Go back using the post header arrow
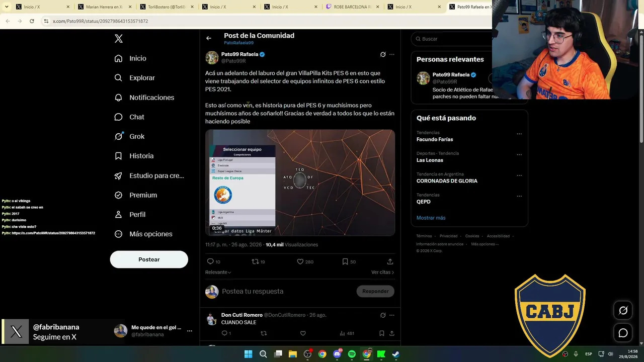The height and width of the screenshot is (362, 644). (x=209, y=38)
